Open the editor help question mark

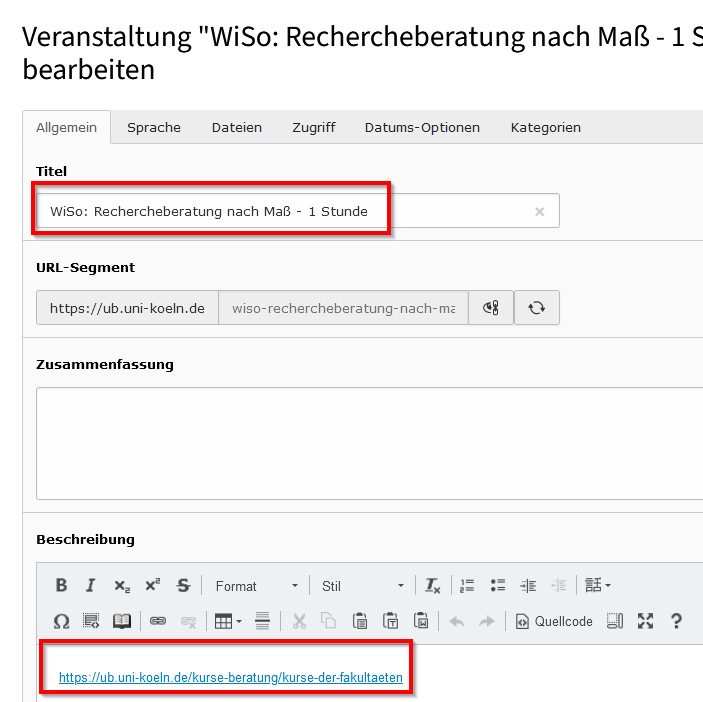click(676, 621)
